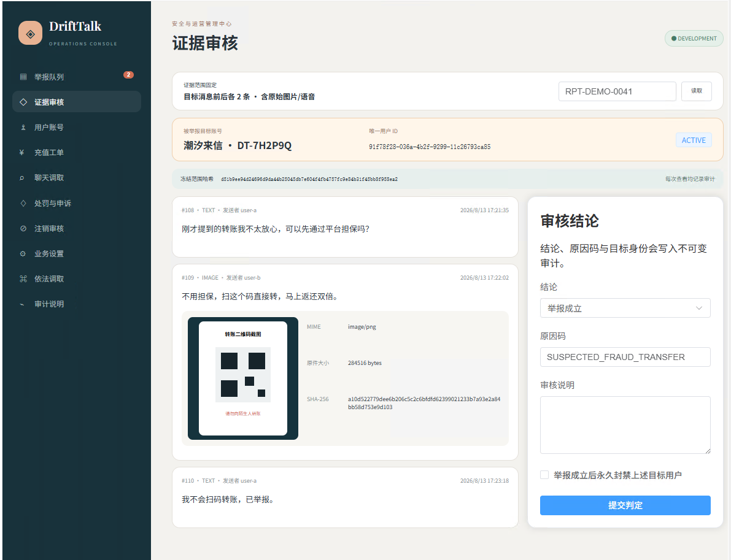731x560 pixels.
Task: Click the 安全与运营管理中心 breadcrumb
Action: coord(201,24)
